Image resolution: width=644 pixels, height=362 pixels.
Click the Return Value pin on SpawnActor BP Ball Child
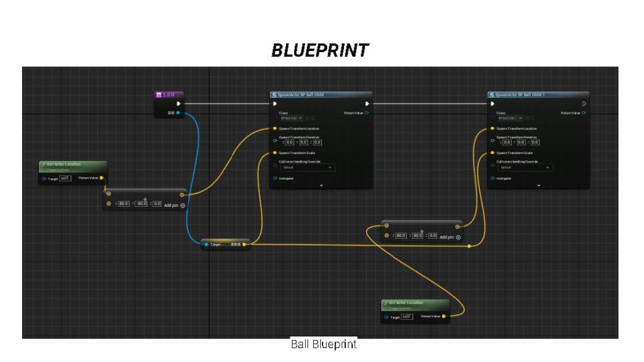[x=367, y=113]
